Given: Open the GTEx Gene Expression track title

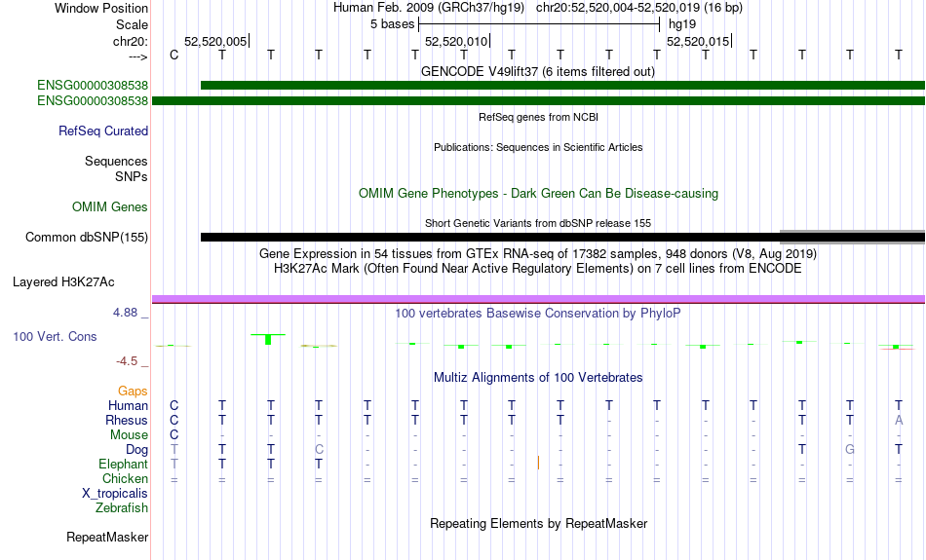Looking at the screenshot, I should click(x=538, y=254).
